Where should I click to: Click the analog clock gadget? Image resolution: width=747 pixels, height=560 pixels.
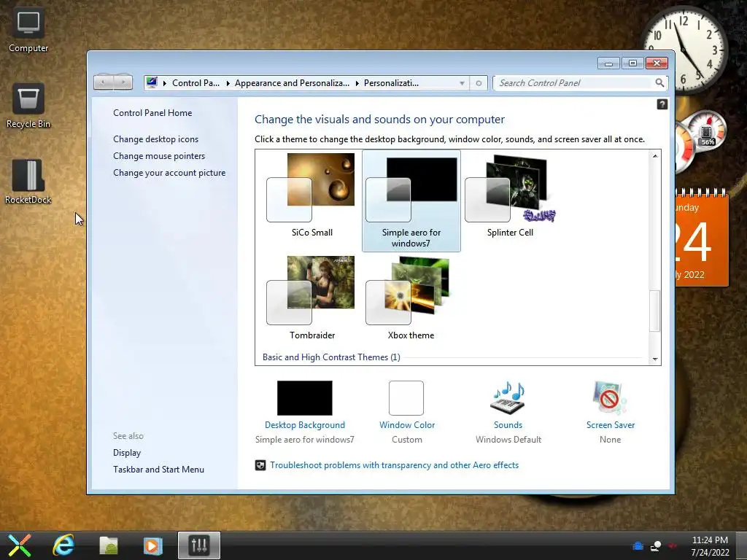pyautogui.click(x=683, y=50)
